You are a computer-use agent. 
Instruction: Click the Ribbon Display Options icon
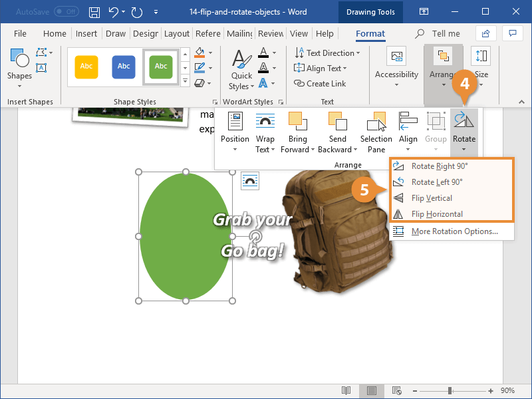click(x=424, y=12)
